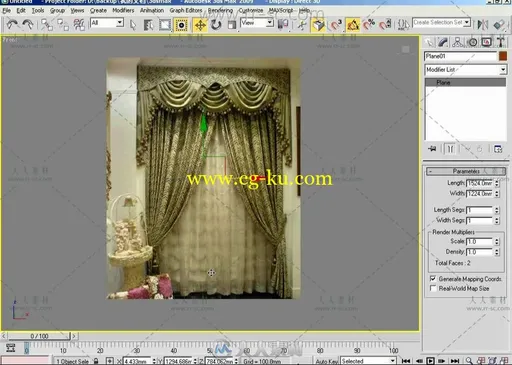
Task: Open the Modifiers menu
Action: point(123,10)
